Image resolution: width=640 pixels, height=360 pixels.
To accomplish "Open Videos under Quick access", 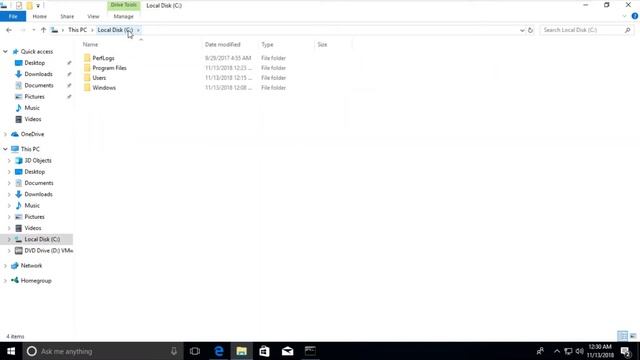I will coord(33,119).
